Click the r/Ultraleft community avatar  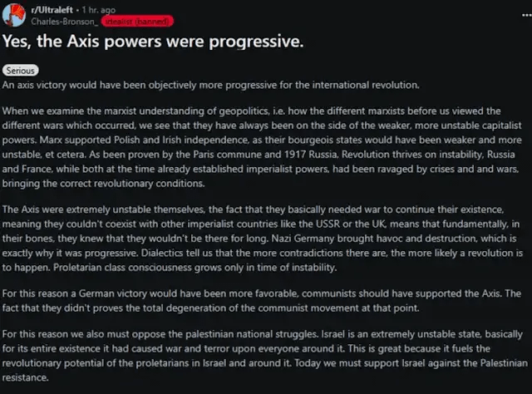pyautogui.click(x=14, y=15)
